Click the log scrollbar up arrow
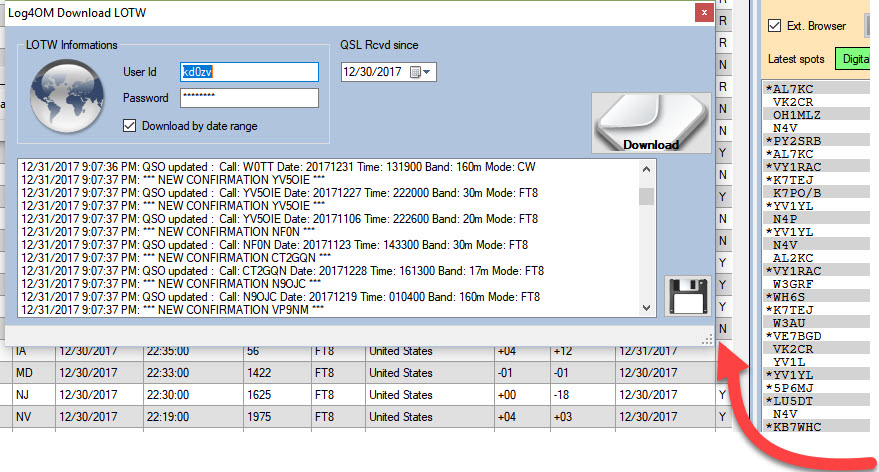The height and width of the screenshot is (472, 879). coord(646,169)
